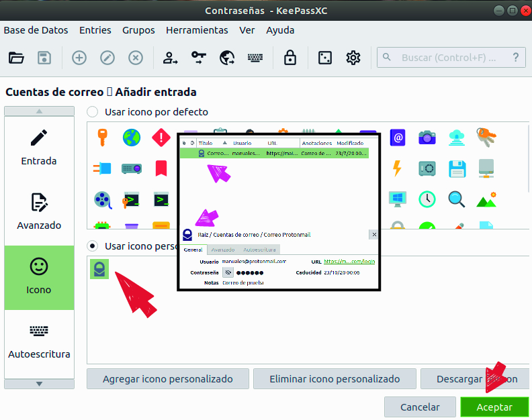Delete entry with the X circle icon
Viewport: 532px width, 420px height.
point(136,58)
